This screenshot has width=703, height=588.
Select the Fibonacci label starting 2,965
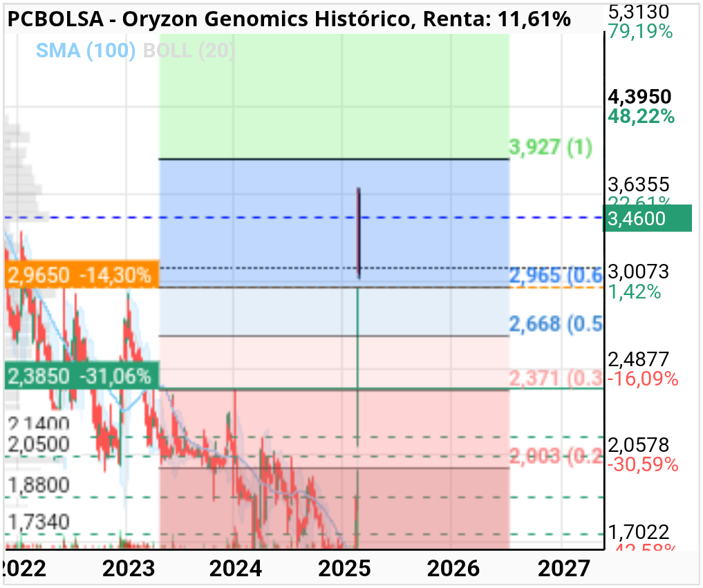(x=556, y=275)
